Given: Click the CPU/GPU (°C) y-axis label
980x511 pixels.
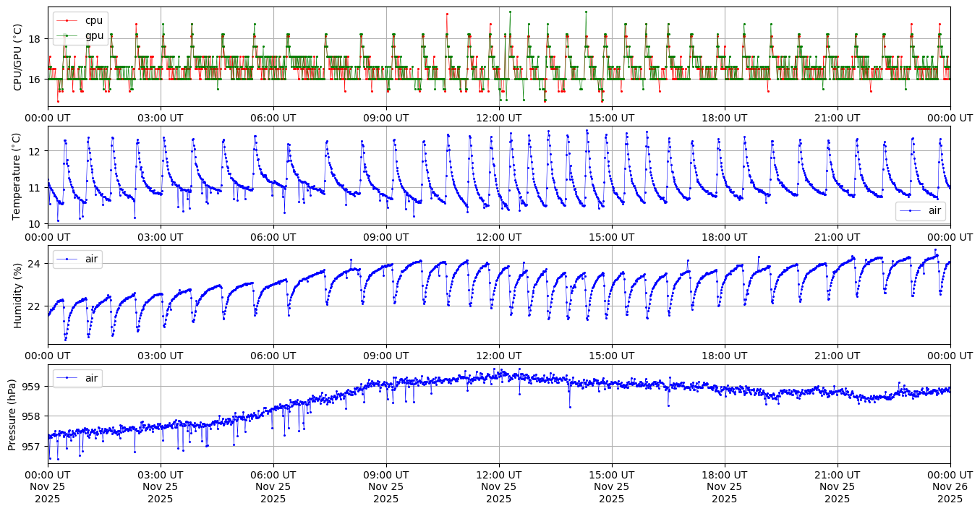Looking at the screenshot, I should [18, 57].
